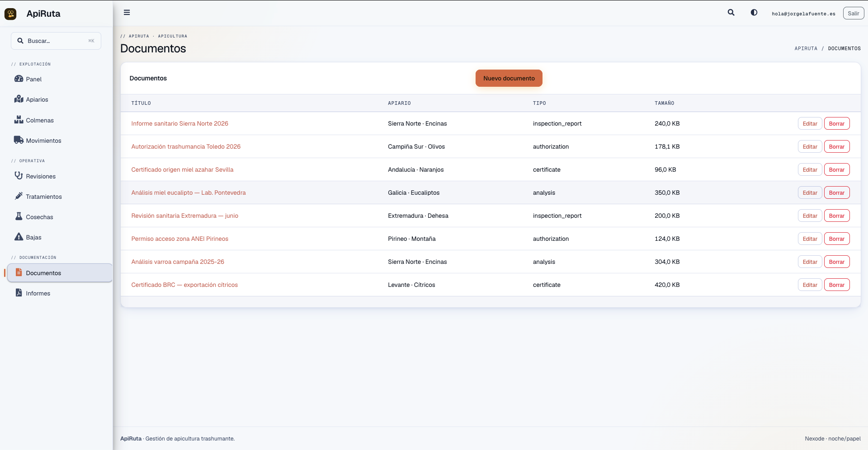Viewport: 868px width, 450px height.
Task: Click the Nuevo documento button
Action: tap(509, 78)
